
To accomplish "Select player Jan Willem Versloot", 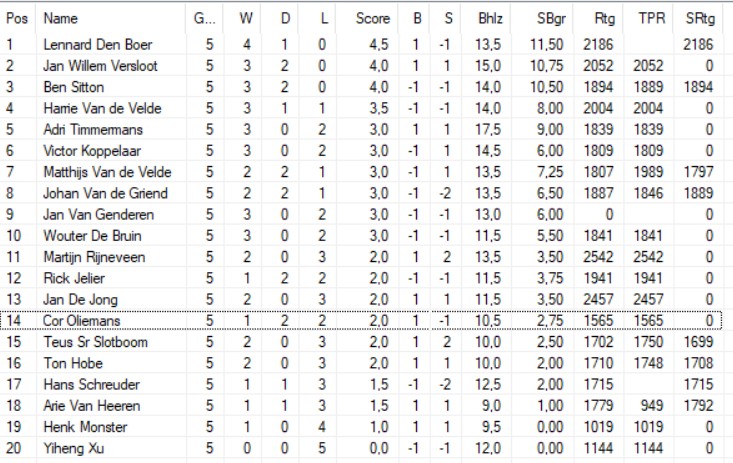I will pyautogui.click(x=99, y=65).
